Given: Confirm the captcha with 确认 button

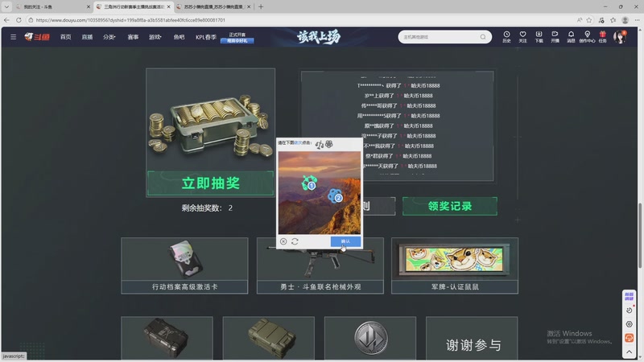Looking at the screenshot, I should (345, 241).
